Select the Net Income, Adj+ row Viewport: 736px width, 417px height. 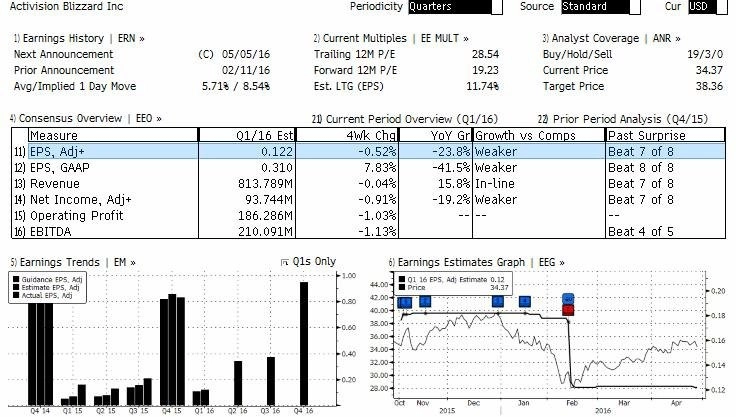(368, 200)
